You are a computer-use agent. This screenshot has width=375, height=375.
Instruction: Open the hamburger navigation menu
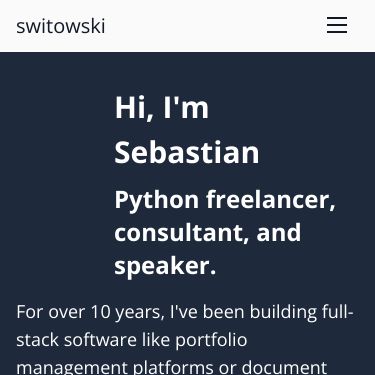(337, 25)
